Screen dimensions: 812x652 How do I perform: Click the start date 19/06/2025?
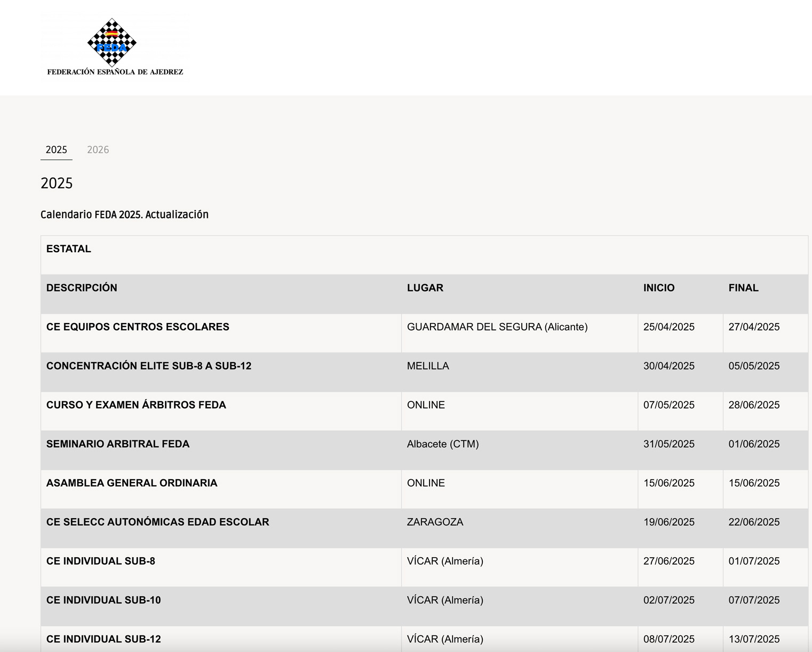[x=669, y=521]
